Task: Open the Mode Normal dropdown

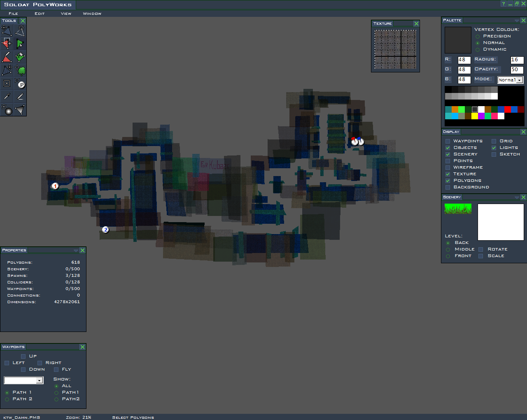Action: tap(510, 80)
